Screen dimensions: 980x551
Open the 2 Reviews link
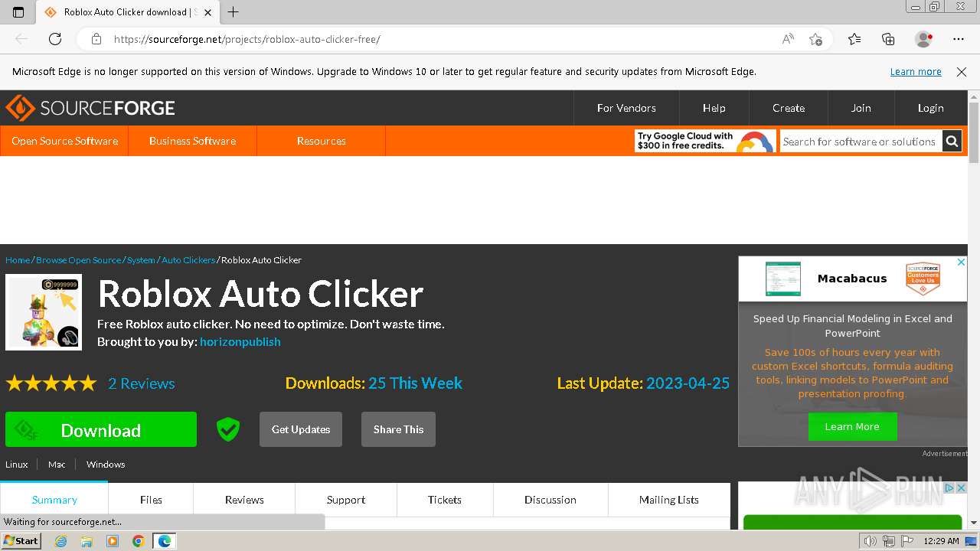142,383
